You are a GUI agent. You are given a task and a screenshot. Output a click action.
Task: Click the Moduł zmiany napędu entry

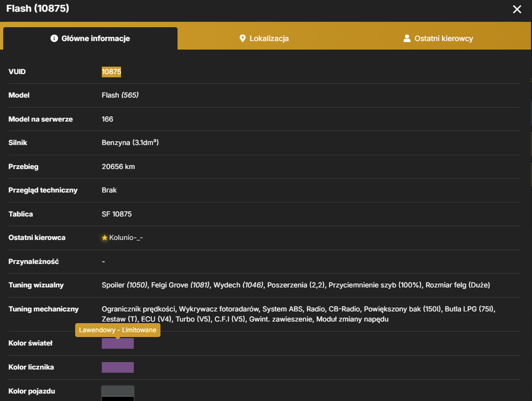pyautogui.click(x=352, y=319)
